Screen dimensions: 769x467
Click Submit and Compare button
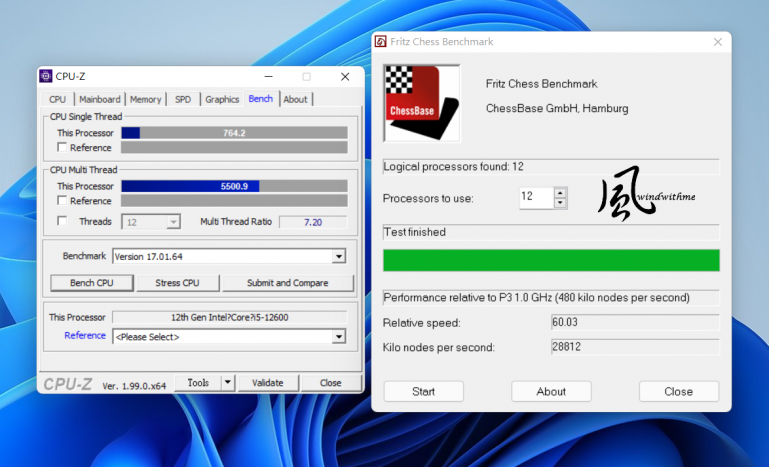[287, 283]
